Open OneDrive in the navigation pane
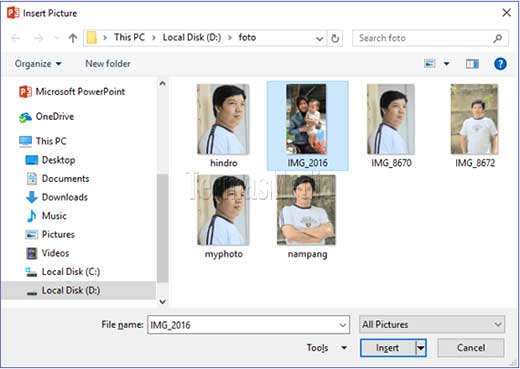520x369 pixels. coord(46,117)
